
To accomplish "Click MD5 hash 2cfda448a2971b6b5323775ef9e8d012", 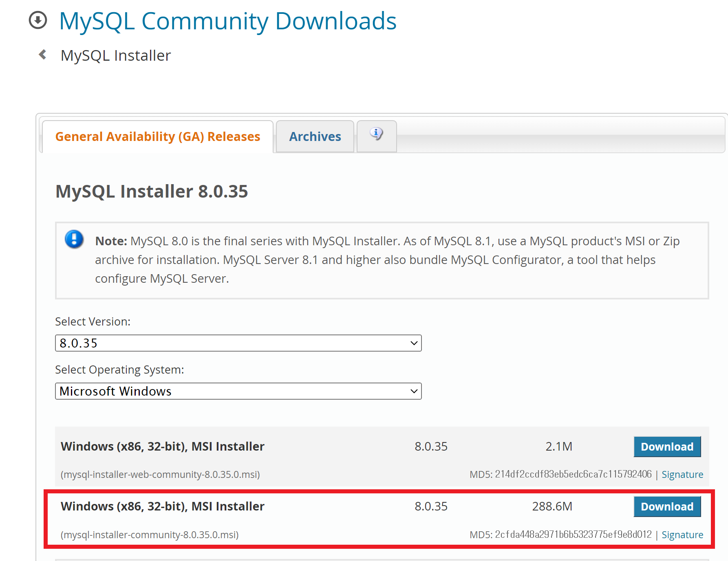I will click(573, 535).
